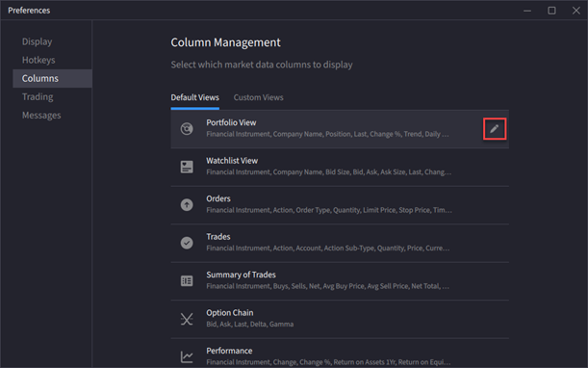Click the Summary of Trades column list 'Buys, Sells, Net'
This screenshot has width=588, height=368.
[x=327, y=286]
